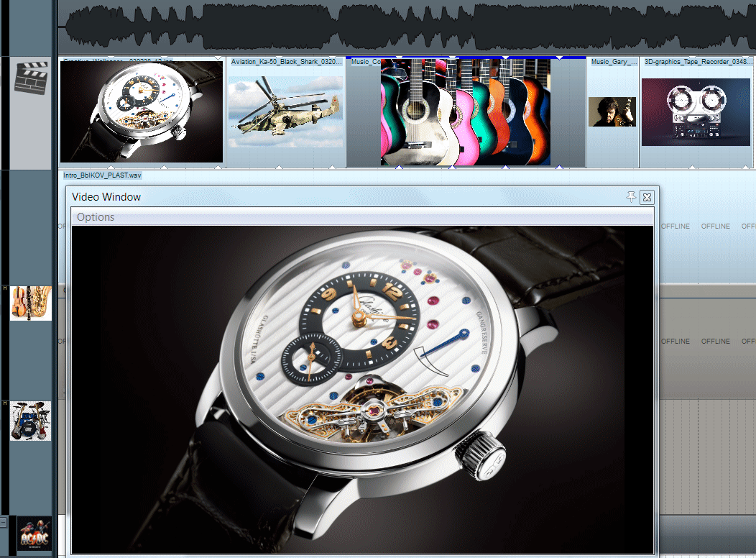Select the 3D-graphics_Tape_Recorder clip thumbnail

[696, 112]
